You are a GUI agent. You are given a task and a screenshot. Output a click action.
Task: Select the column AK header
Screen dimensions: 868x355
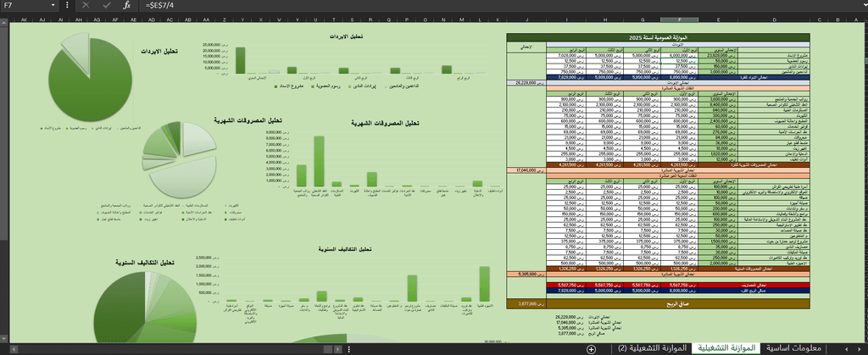pos(25,19)
